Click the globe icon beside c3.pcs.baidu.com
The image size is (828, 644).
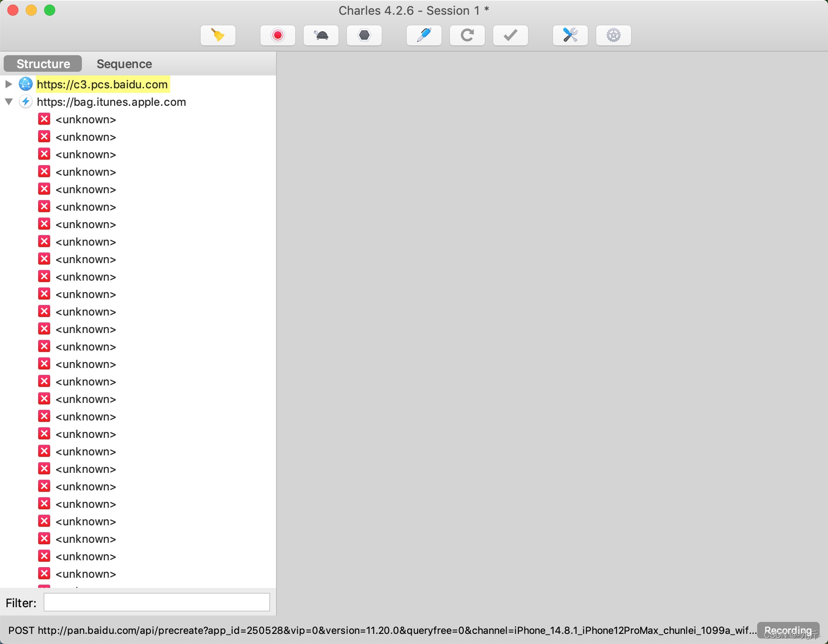pyautogui.click(x=26, y=84)
